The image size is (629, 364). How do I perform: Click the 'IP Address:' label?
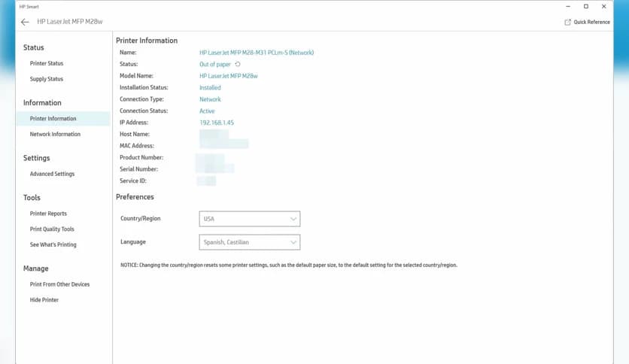point(134,123)
